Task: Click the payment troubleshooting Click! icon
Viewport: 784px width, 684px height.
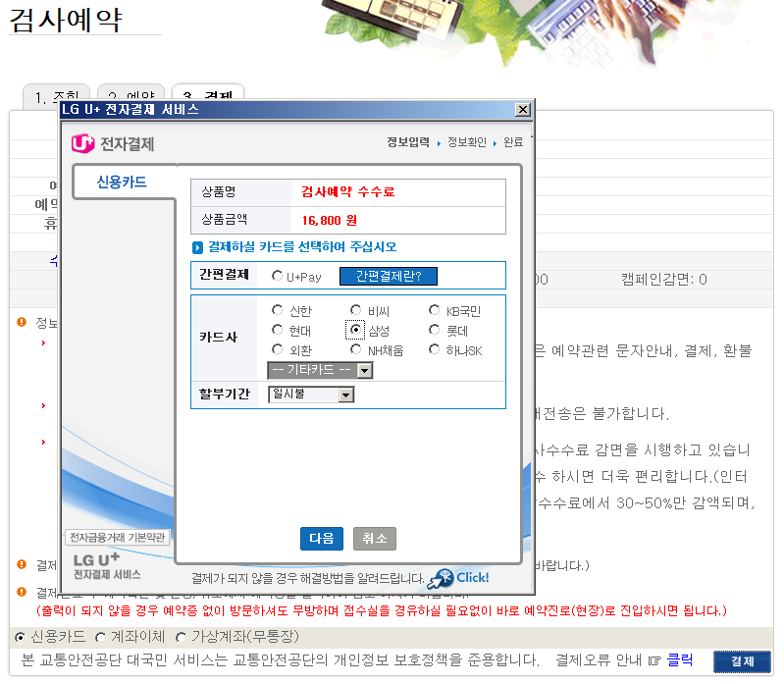Action: click(458, 578)
